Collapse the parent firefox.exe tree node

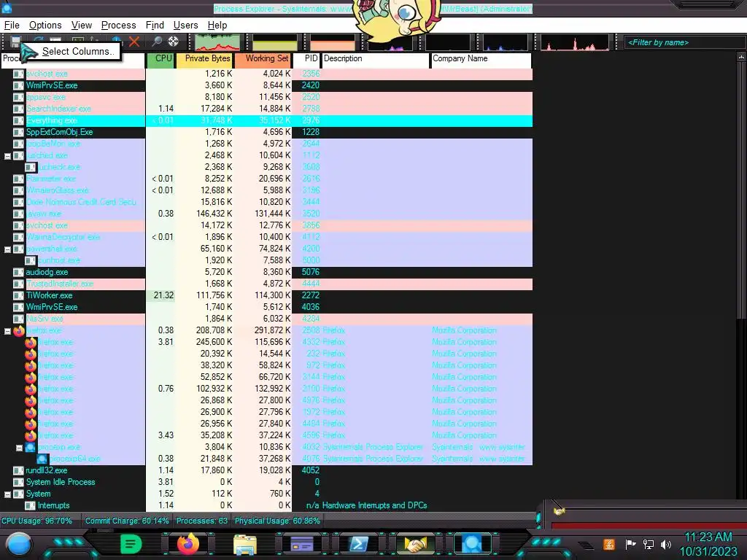click(7, 331)
